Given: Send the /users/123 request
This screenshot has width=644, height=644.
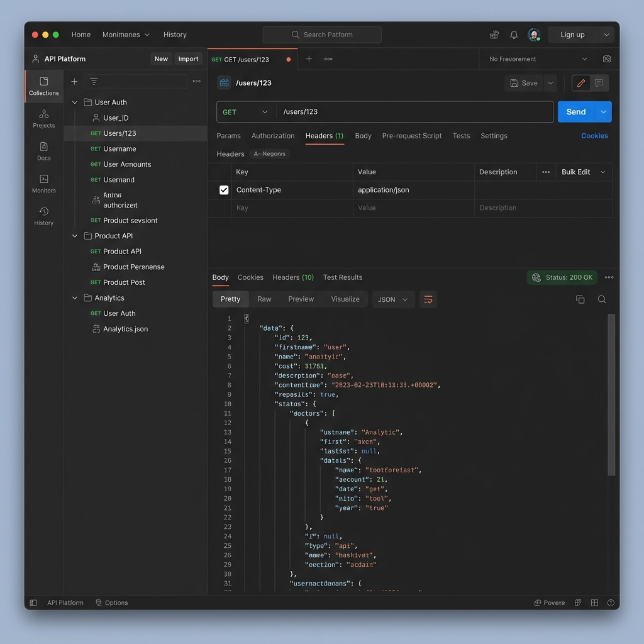Looking at the screenshot, I should point(575,111).
